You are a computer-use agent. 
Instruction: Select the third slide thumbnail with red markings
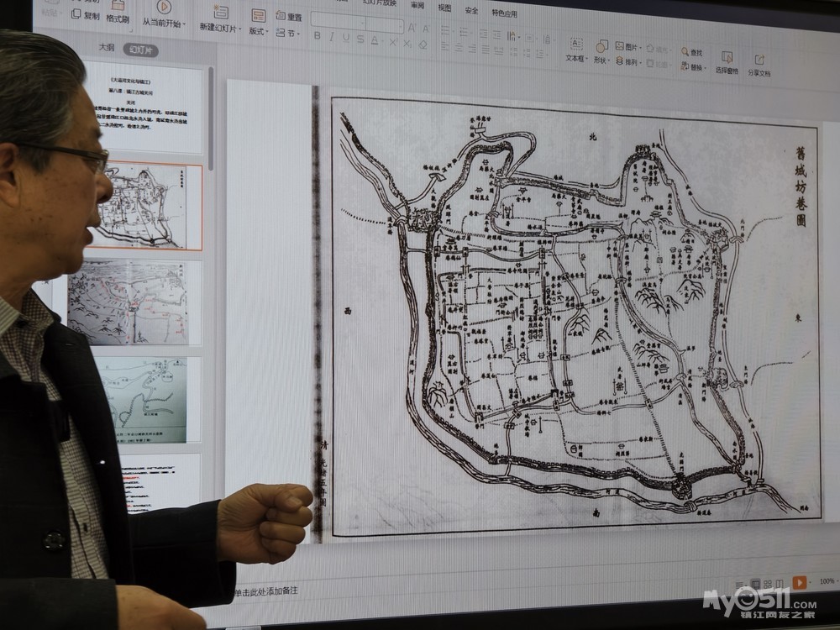134,302
